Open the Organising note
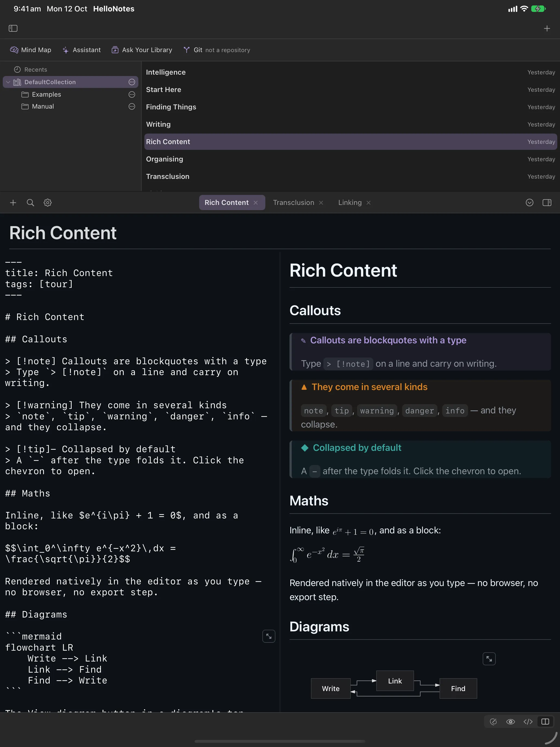This screenshot has height=747, width=560. pos(350,159)
